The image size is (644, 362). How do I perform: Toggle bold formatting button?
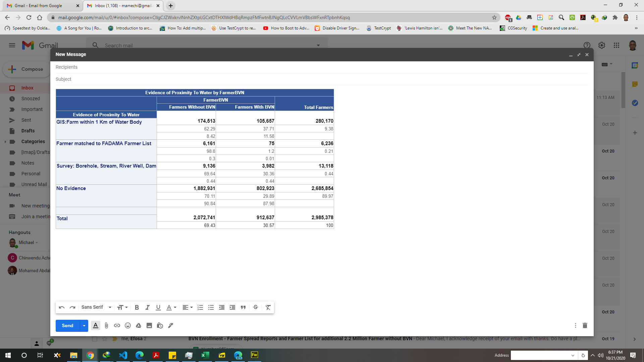point(137,307)
